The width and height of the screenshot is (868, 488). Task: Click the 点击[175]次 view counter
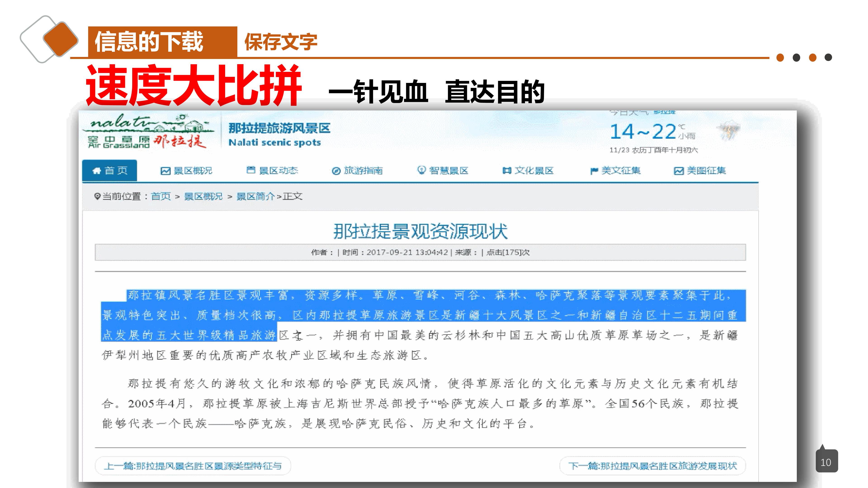click(508, 252)
